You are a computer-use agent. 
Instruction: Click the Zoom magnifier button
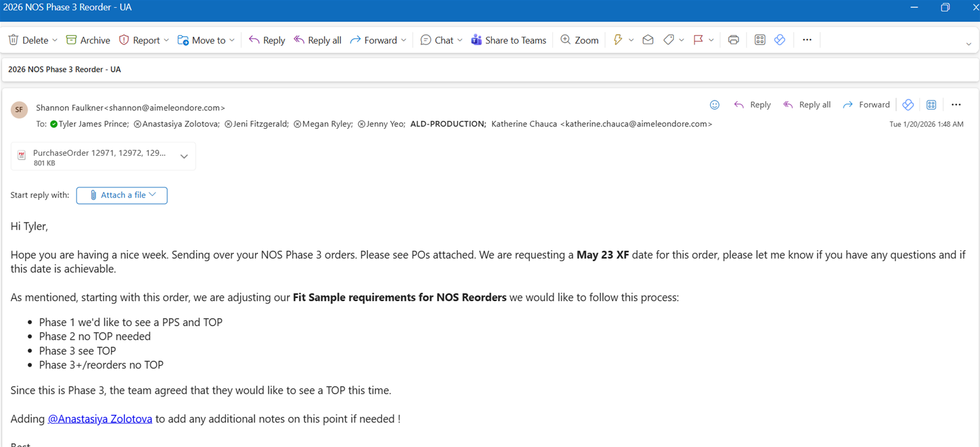579,40
